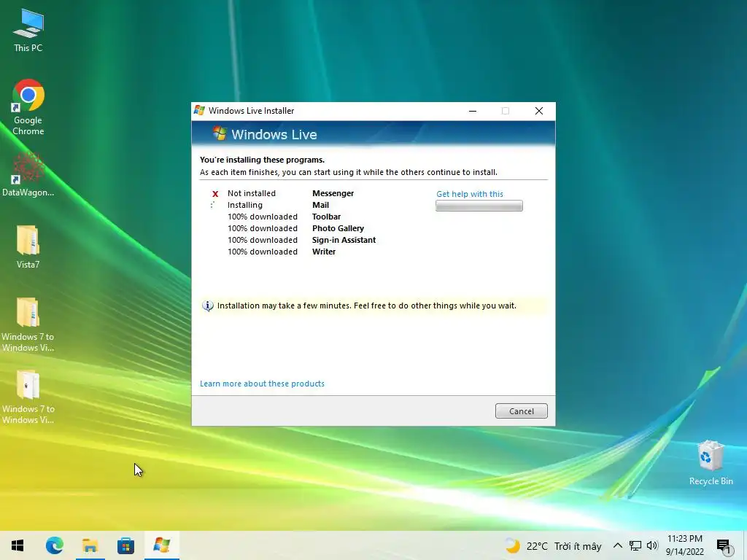Image resolution: width=747 pixels, height=560 pixels.
Task: Click the Windows Live Installer title bar icon
Action: [199, 111]
